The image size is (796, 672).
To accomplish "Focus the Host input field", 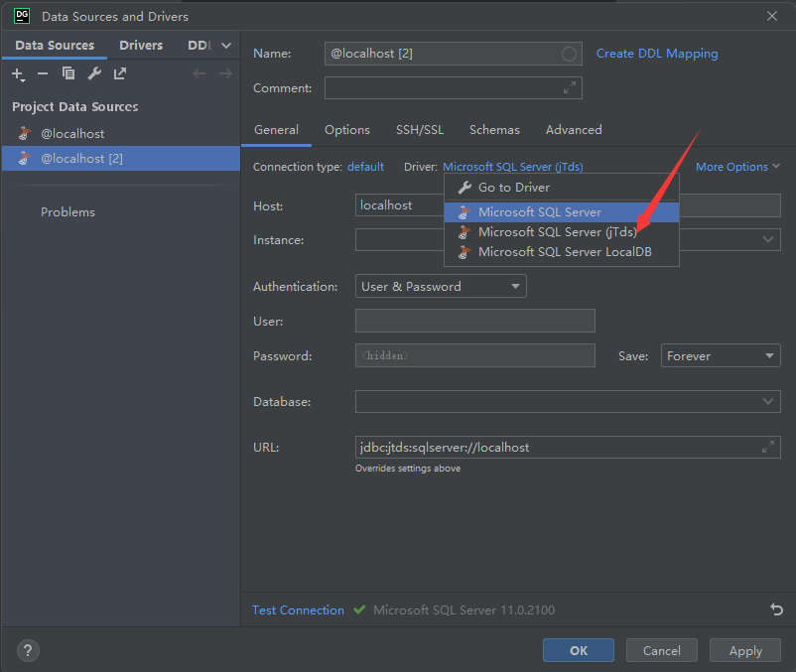I will [x=400, y=205].
